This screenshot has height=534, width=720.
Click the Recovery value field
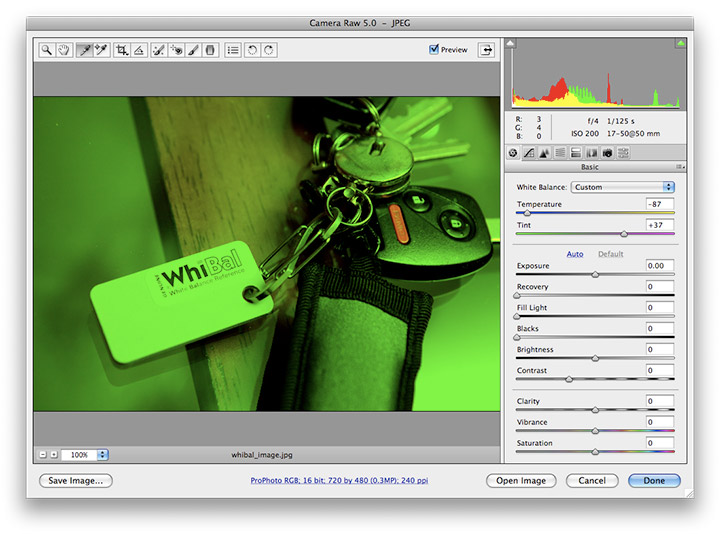pos(660,287)
